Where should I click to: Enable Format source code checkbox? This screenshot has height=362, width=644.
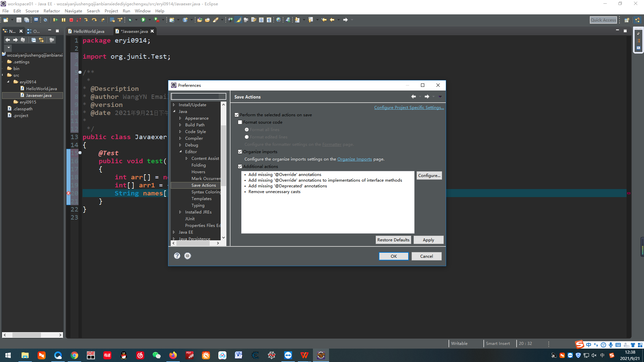[x=240, y=122]
